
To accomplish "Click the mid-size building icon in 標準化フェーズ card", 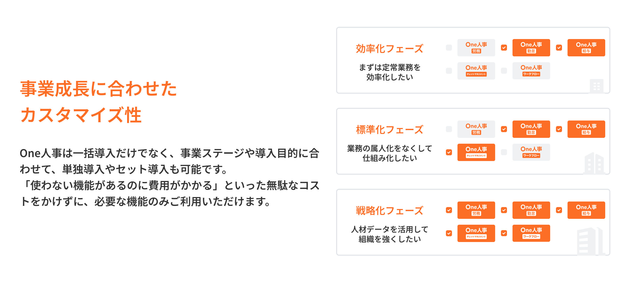I will point(594,163).
